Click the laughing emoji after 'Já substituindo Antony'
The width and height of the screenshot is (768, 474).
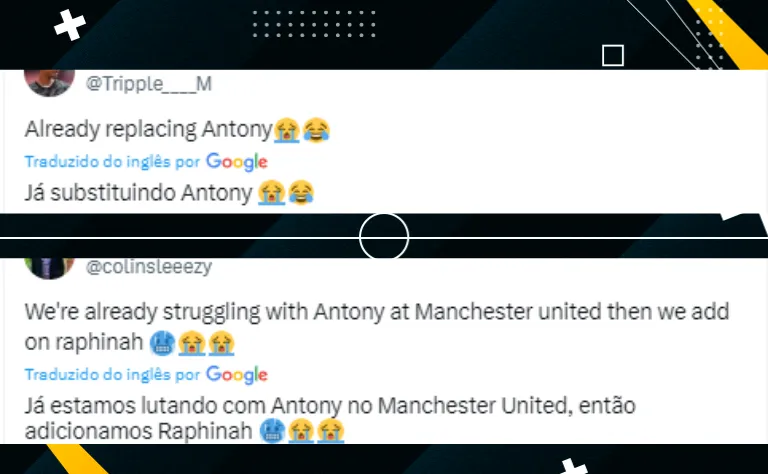point(301,192)
